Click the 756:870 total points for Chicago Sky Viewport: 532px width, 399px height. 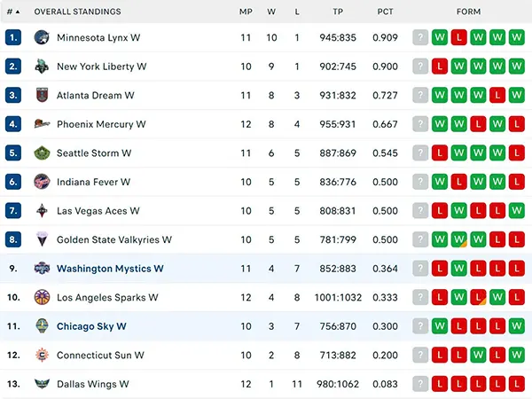click(x=338, y=326)
